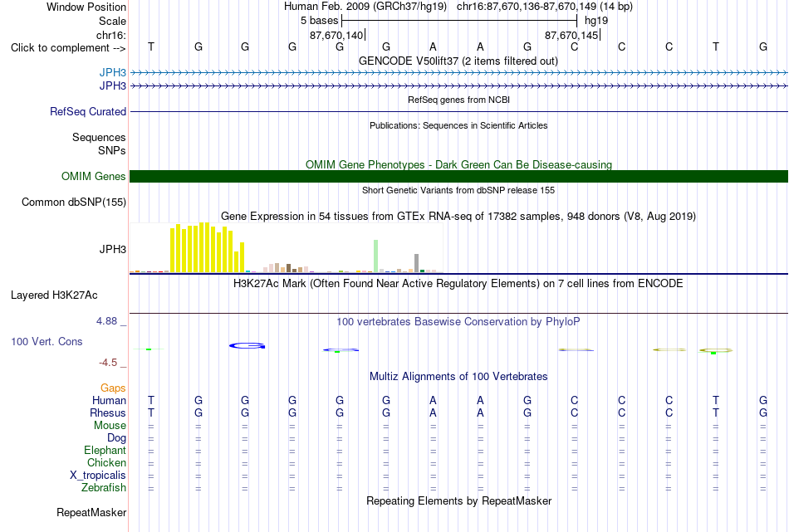Viewport: 789px width, 532px height.
Task: Click the 'Human Feb. 2009 (GRCh37/hg19)' assembly text
Action: (x=365, y=7)
